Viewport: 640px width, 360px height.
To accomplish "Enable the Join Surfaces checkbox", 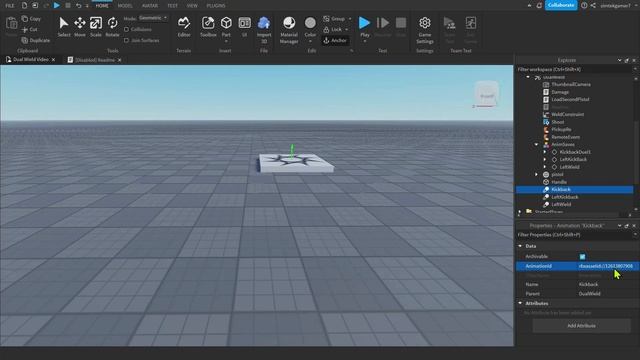I will pos(127,40).
